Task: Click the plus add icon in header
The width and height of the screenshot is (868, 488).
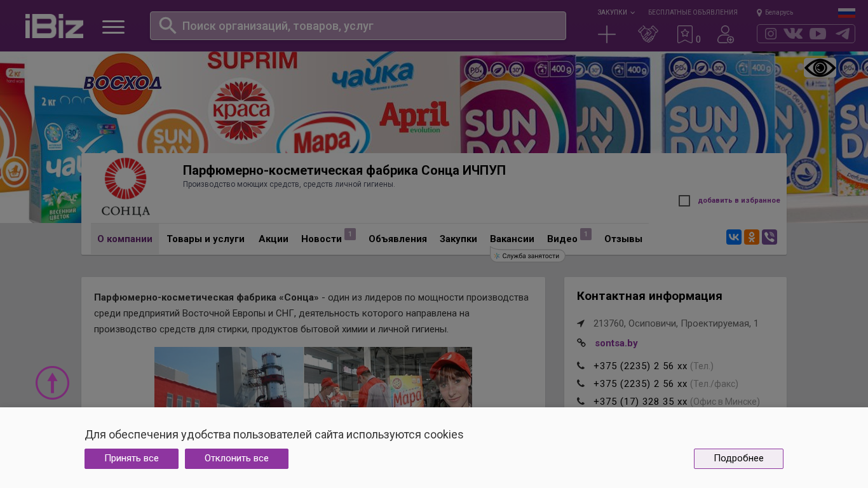Action: tap(607, 34)
